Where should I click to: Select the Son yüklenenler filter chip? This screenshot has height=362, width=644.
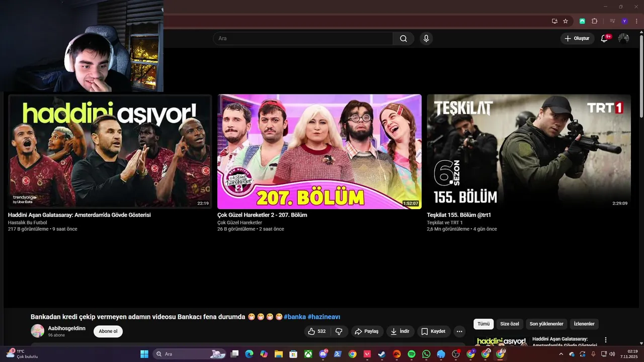coord(546,324)
